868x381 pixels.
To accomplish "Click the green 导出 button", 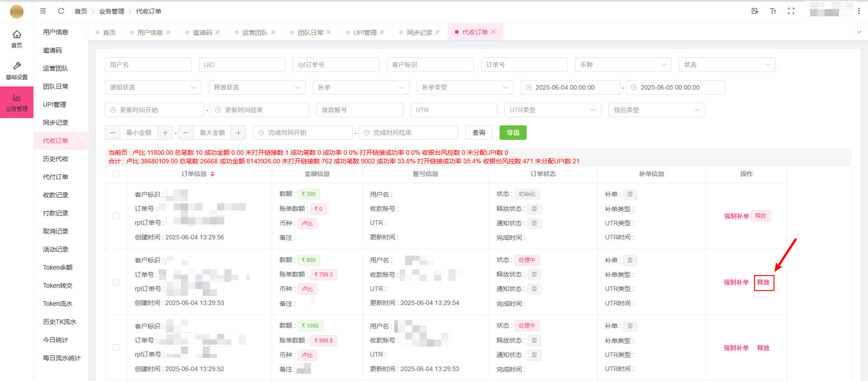I will click(x=513, y=133).
